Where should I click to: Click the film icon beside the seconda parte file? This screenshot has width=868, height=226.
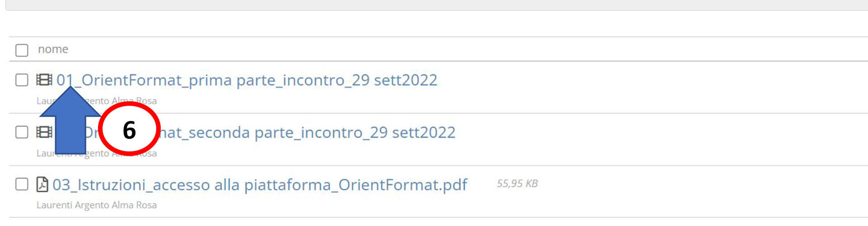[x=44, y=132]
